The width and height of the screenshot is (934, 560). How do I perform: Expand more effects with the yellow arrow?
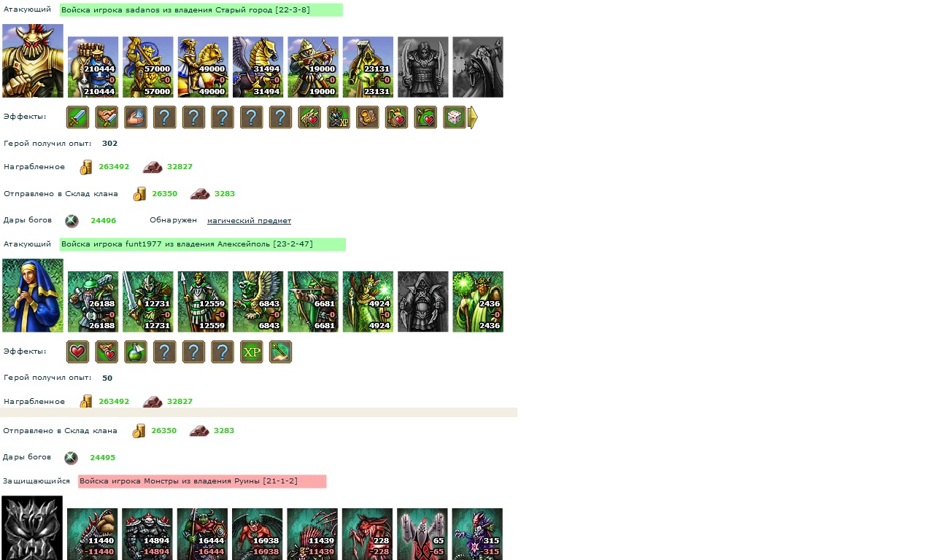(x=473, y=117)
